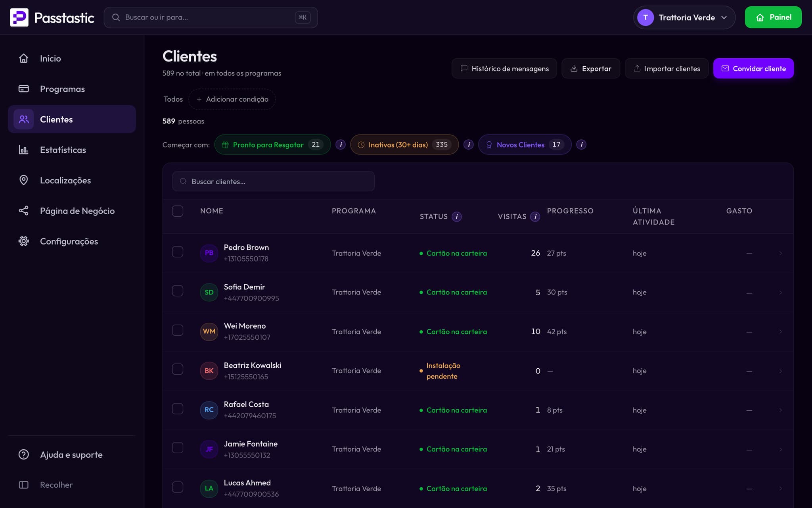Open Configurações gear icon
This screenshot has height=508, width=812.
(24, 241)
